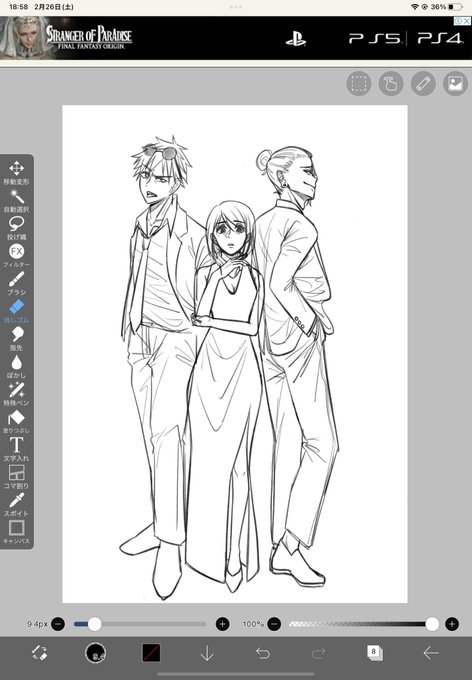This screenshot has width=472, height=680.
Task: Open the Canvas (キャンバス) tool
Action: pos(16,533)
